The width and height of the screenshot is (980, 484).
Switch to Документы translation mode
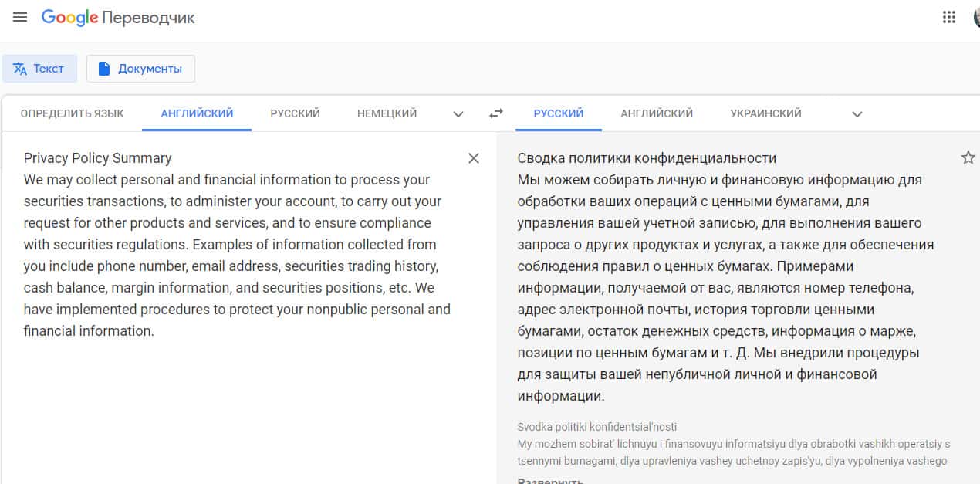pyautogui.click(x=140, y=69)
